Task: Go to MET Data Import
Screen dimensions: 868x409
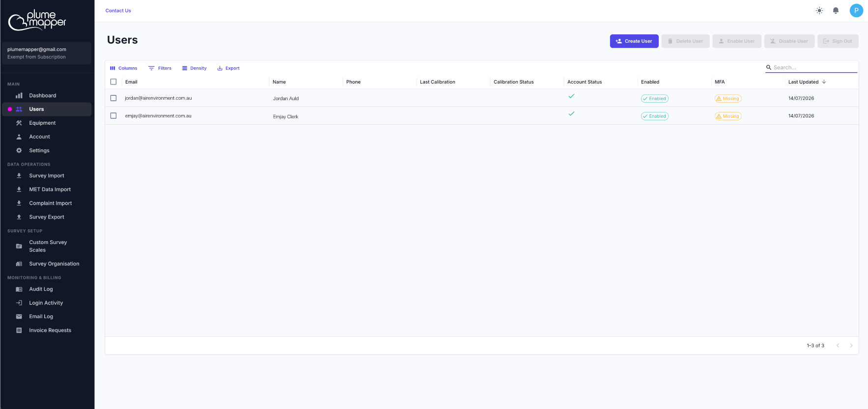Action: pyautogui.click(x=47, y=190)
